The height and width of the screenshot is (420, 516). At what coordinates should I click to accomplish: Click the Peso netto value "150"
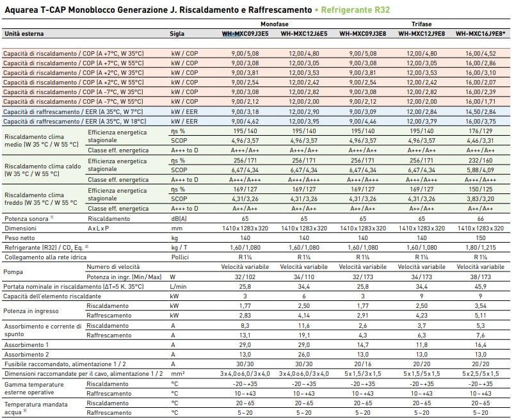(480, 238)
